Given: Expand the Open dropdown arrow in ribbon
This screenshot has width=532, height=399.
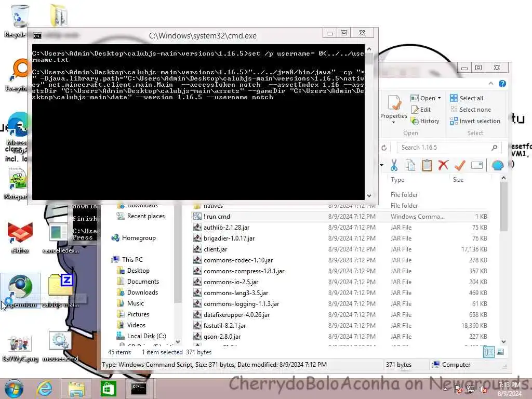Looking at the screenshot, I should [439, 98].
